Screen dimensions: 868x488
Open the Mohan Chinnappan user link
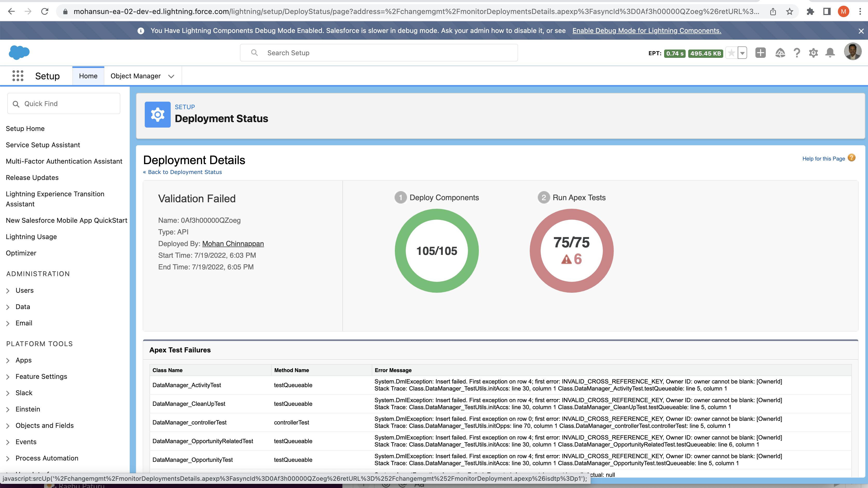tap(233, 243)
